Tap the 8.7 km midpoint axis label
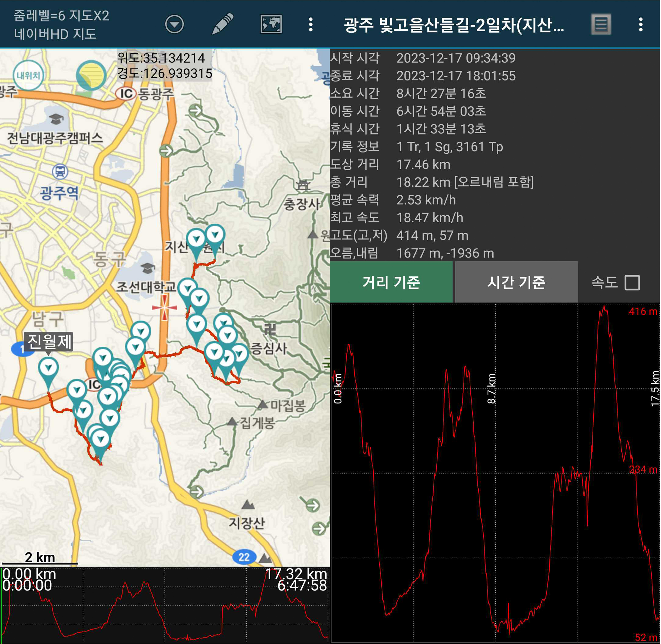Image resolution: width=661 pixels, height=644 pixels. pyautogui.click(x=491, y=388)
